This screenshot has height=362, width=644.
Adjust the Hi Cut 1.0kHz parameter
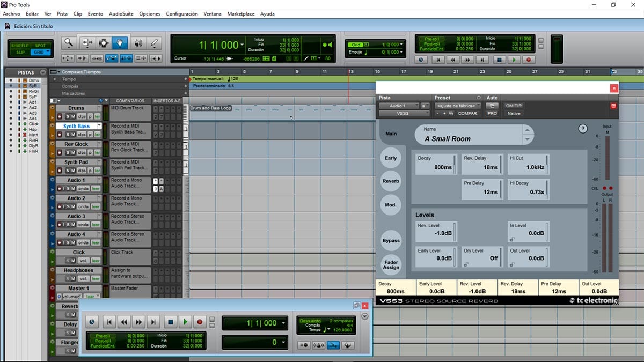[528, 164]
